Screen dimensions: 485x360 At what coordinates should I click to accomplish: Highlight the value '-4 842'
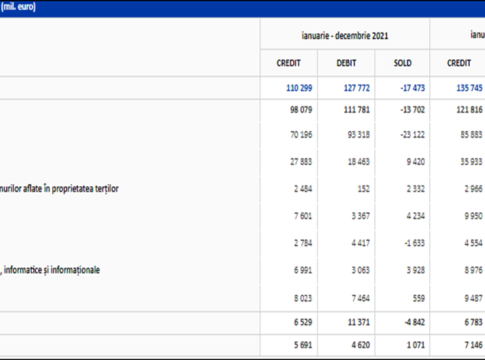[x=414, y=322]
